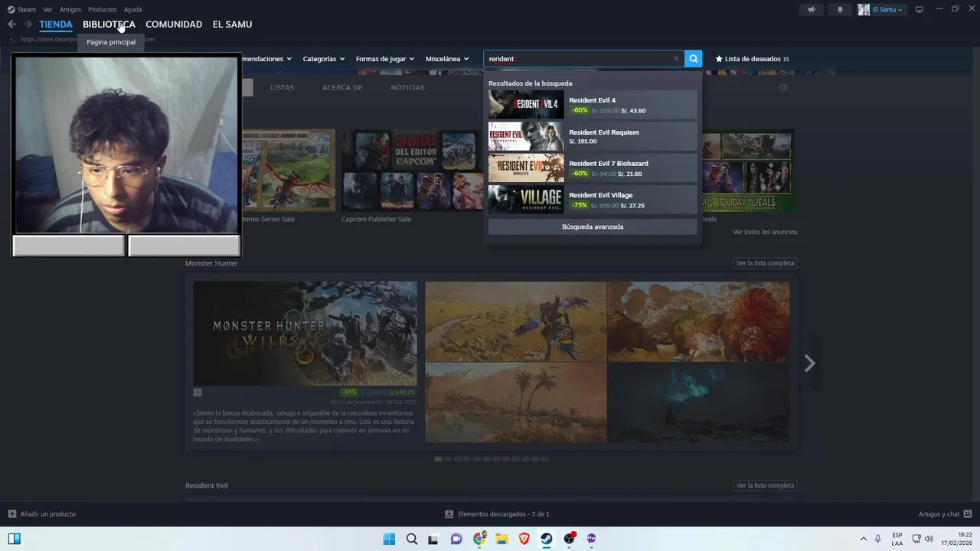Open the wishlist star icon
This screenshot has width=980, height=551.
pos(719,59)
